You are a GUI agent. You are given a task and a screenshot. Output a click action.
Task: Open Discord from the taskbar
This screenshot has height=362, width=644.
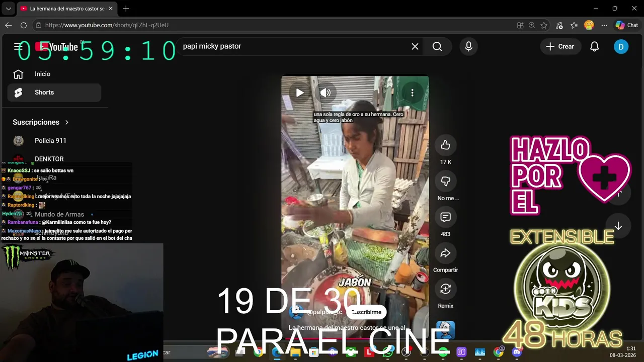click(x=516, y=352)
